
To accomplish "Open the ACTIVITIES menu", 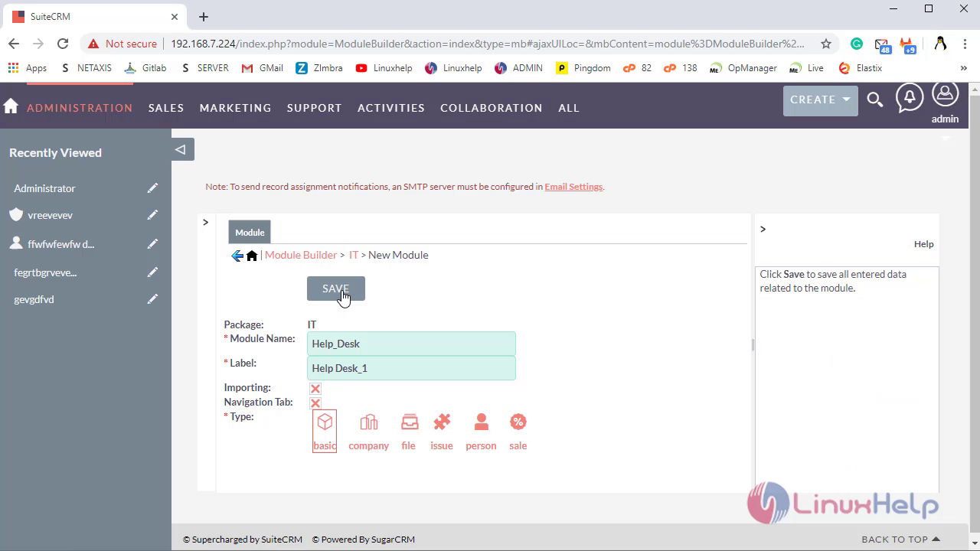I will (391, 108).
